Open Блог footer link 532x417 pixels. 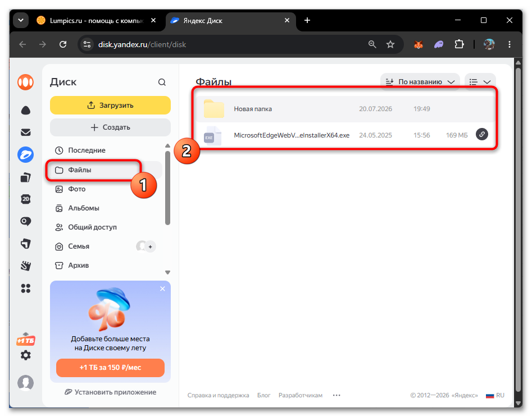tap(263, 395)
